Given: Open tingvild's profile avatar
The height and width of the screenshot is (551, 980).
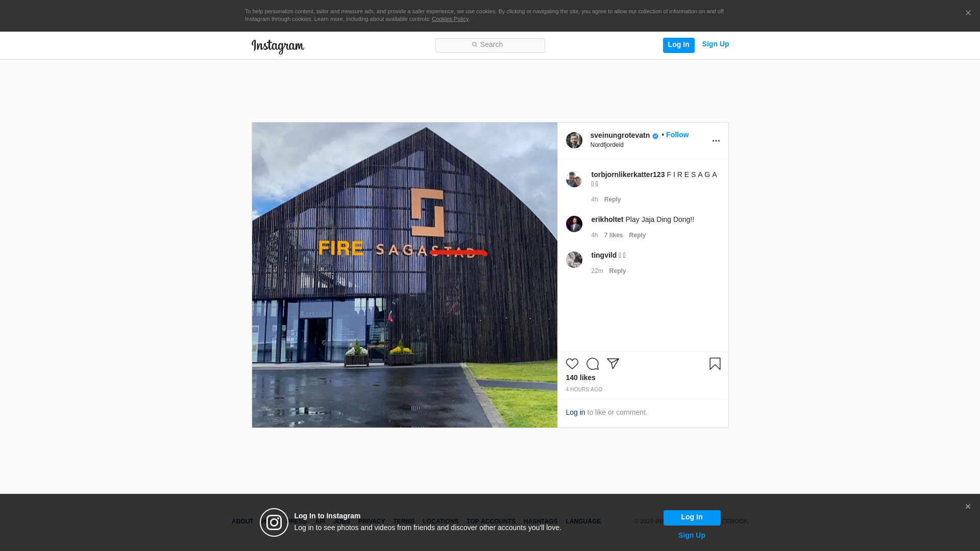Looking at the screenshot, I should (574, 260).
